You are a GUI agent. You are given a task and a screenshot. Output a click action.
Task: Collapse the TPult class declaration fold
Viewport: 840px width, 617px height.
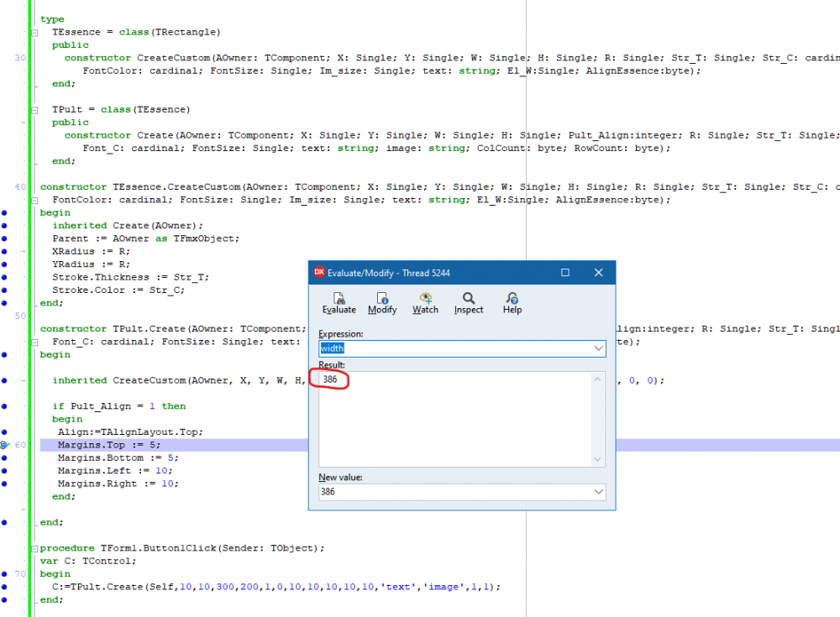click(34, 110)
